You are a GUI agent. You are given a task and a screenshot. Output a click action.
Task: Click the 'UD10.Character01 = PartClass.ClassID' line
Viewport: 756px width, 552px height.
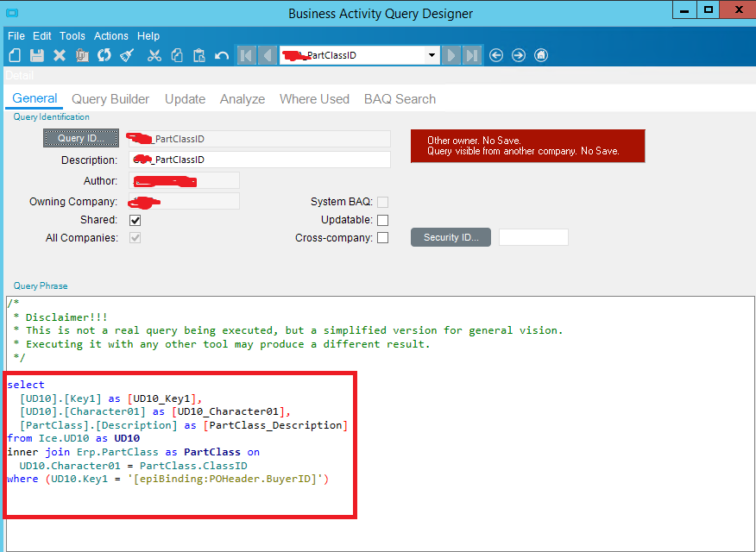click(x=134, y=466)
